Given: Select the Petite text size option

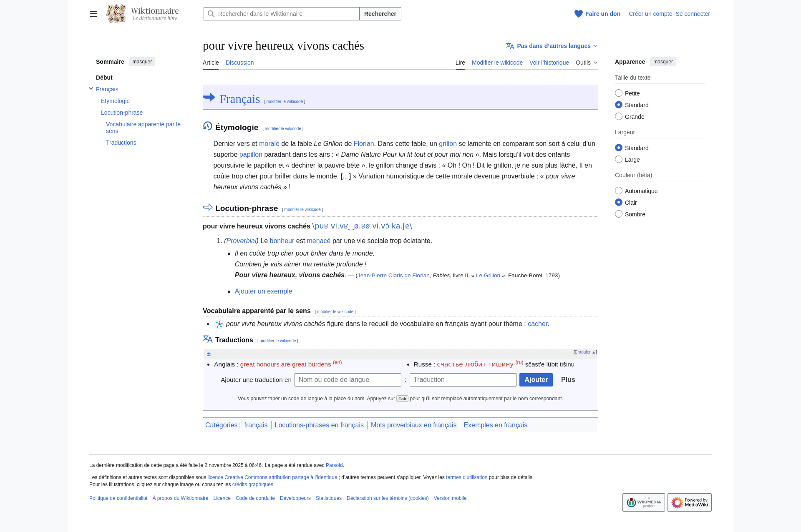Looking at the screenshot, I should 619,93.
